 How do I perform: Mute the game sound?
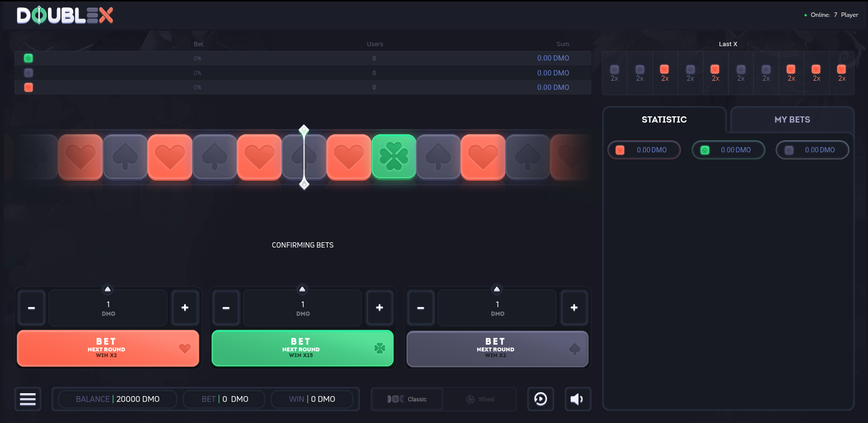pos(578,399)
